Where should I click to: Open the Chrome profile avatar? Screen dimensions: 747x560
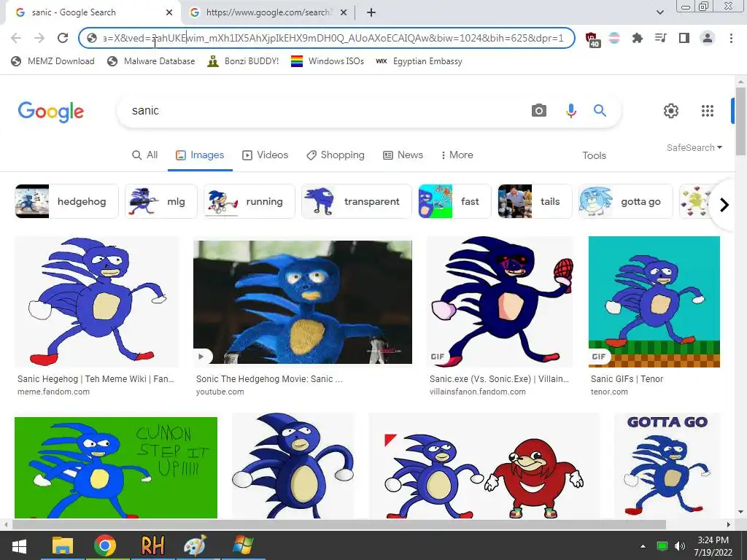[708, 38]
